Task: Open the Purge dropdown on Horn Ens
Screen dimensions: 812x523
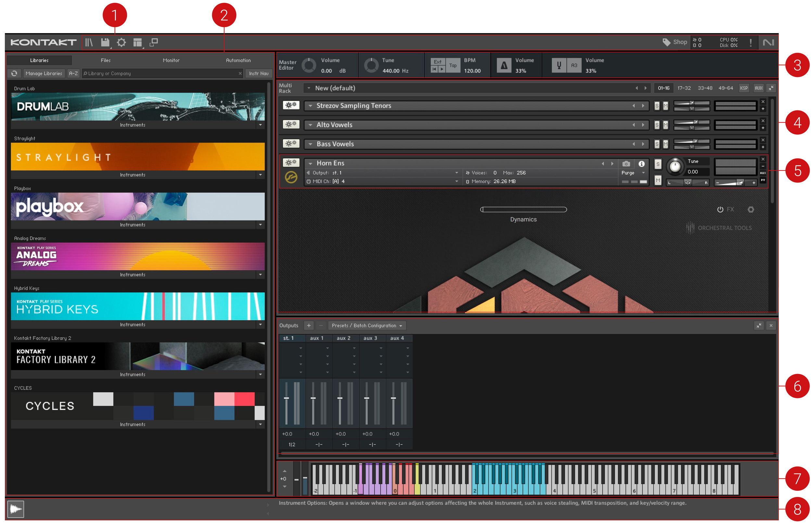Action: tap(633, 173)
